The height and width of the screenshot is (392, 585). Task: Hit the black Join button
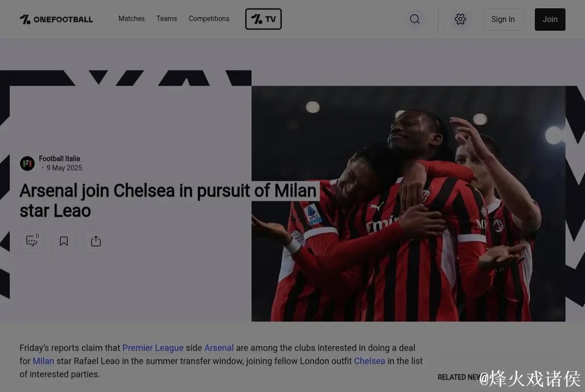[x=550, y=20]
